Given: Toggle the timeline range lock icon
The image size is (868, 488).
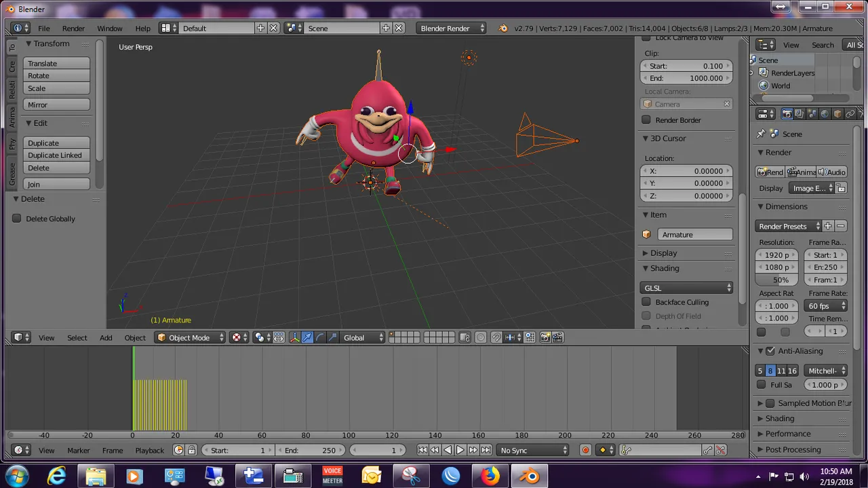Looking at the screenshot, I should click(192, 450).
